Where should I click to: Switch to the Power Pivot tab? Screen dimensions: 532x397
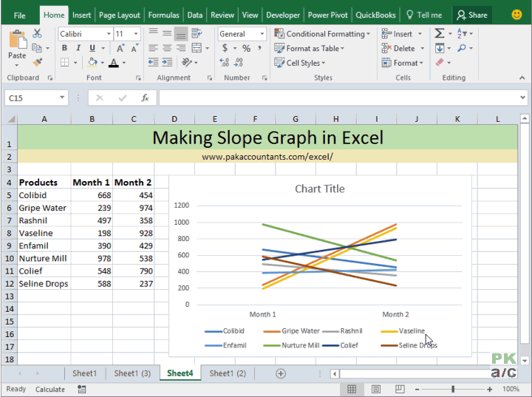coord(328,16)
